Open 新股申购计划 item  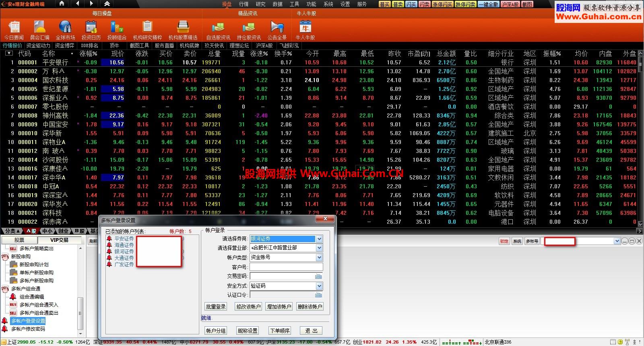coord(34,264)
